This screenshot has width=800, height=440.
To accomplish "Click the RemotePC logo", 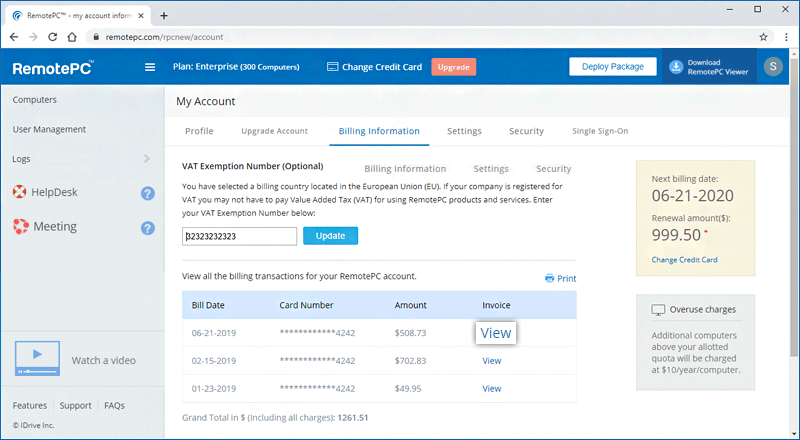I will click(x=53, y=67).
